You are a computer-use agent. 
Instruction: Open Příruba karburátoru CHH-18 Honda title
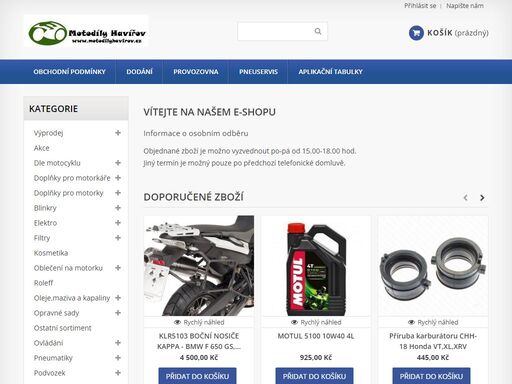(433, 341)
